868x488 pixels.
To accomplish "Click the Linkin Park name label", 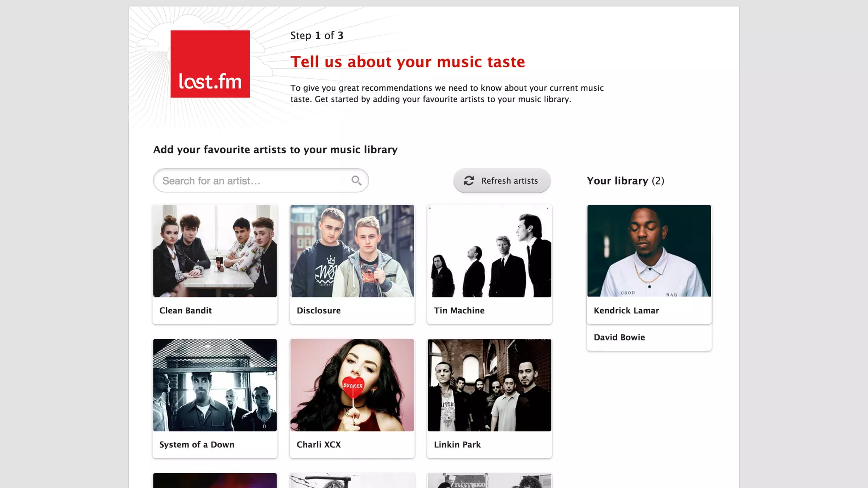I will point(457,444).
